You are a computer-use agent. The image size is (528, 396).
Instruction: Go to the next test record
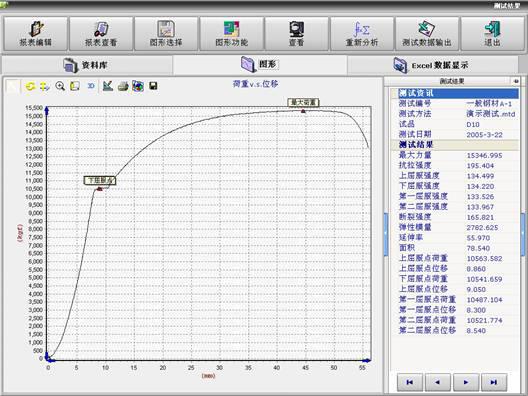(466, 382)
